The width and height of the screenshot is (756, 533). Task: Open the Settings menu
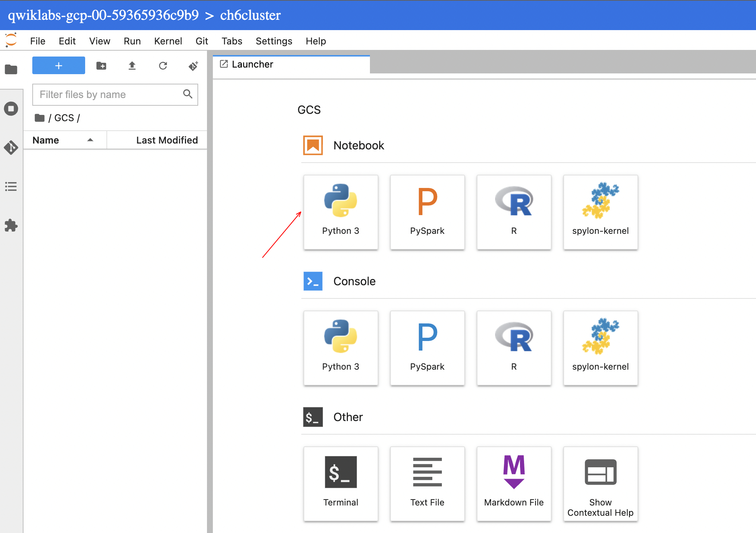pos(274,41)
